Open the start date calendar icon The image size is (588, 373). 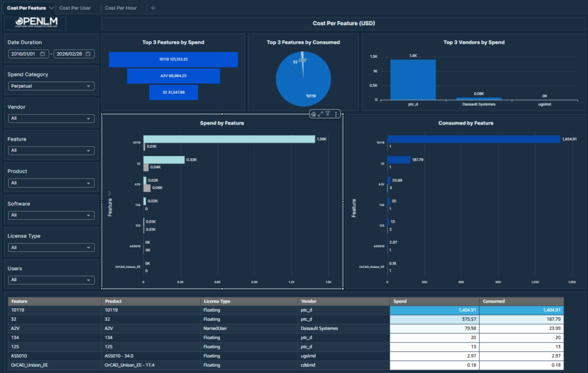point(42,54)
